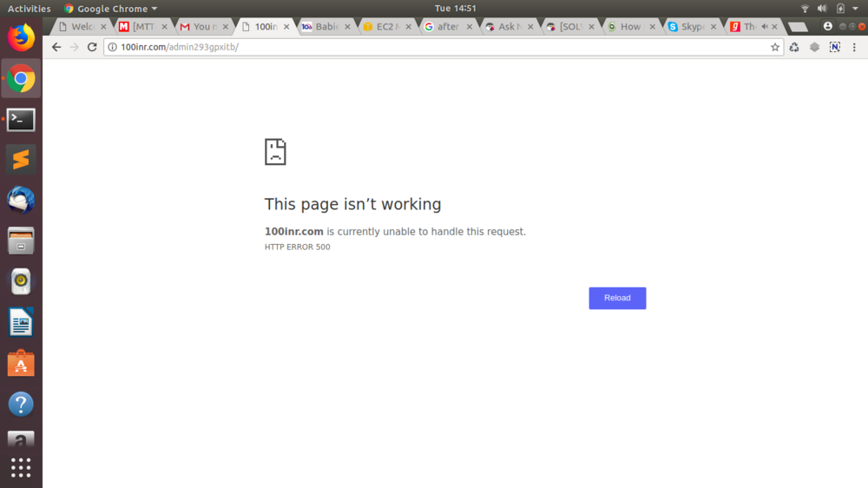Click the bold 100inr.com text in message

click(294, 232)
